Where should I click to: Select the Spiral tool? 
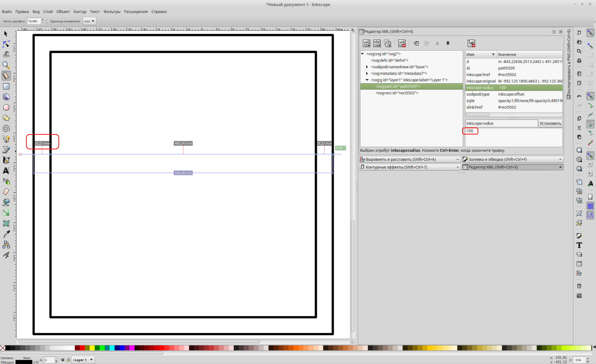coord(6,129)
